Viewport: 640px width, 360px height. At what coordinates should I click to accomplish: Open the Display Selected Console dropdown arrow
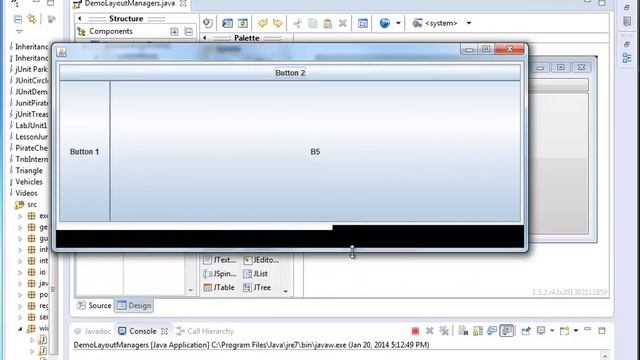pyautogui.click(x=552, y=331)
